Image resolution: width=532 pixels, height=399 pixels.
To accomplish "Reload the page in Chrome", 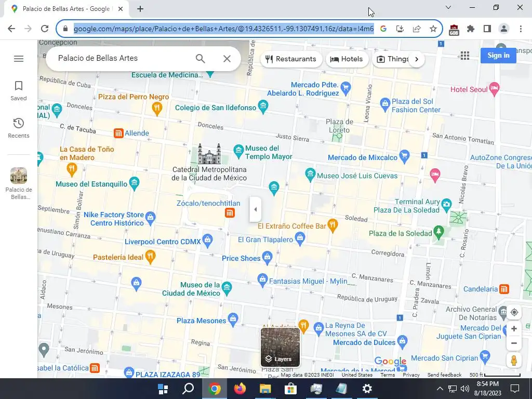I will (x=45, y=29).
